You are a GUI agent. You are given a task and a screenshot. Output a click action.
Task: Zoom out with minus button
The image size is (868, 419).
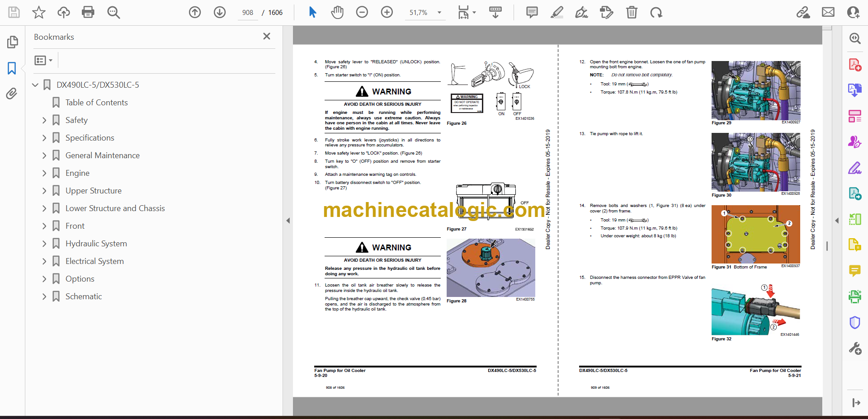362,12
